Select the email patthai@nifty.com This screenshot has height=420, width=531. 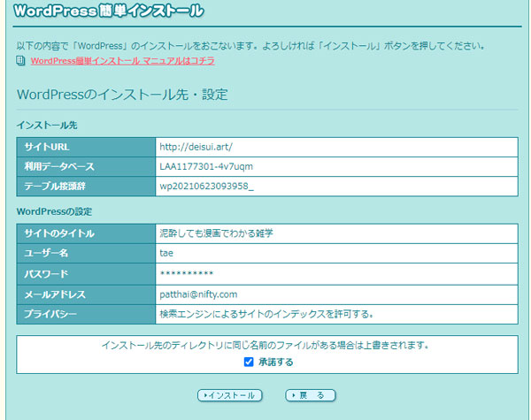[x=198, y=294]
